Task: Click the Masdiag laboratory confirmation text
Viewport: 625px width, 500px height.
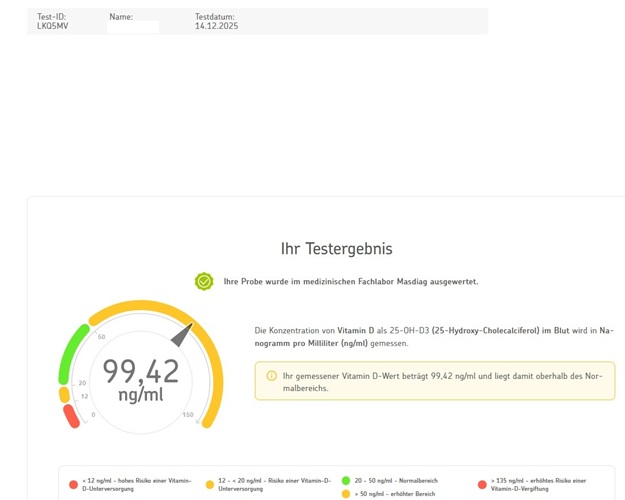Action: [x=350, y=282]
